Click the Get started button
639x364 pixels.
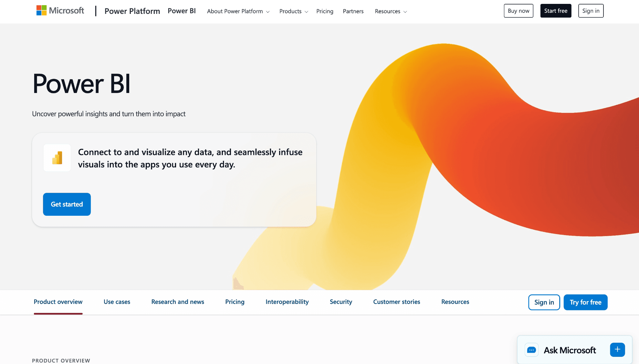coord(67,204)
